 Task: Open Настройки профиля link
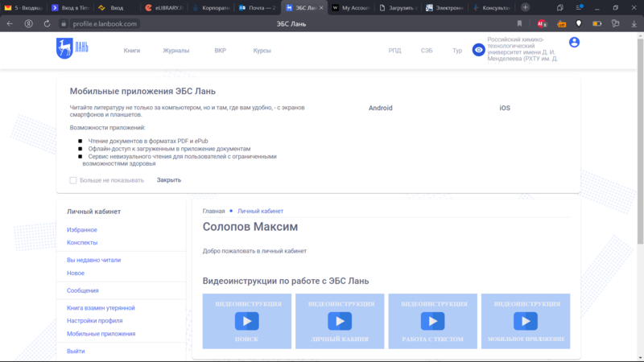(94, 320)
